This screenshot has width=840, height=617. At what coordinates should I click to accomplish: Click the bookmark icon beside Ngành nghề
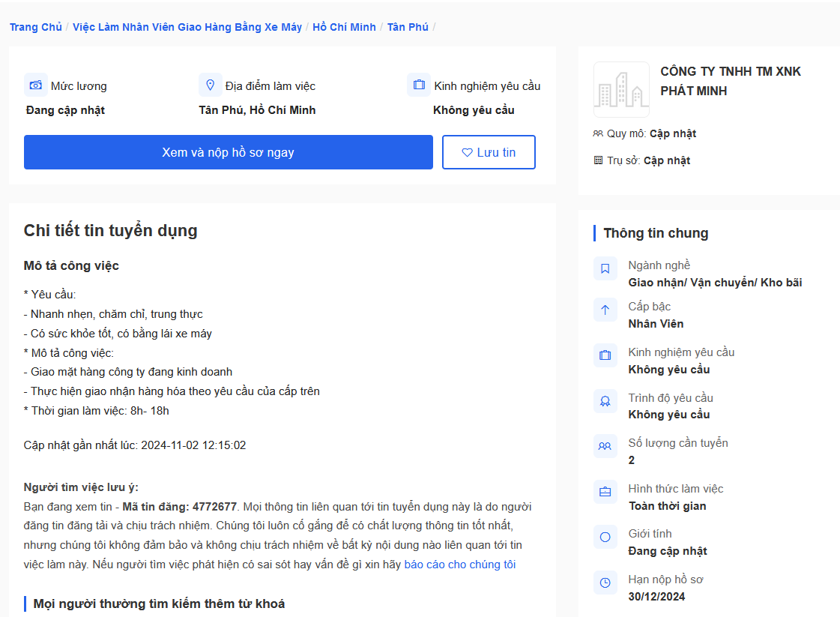[x=605, y=268]
